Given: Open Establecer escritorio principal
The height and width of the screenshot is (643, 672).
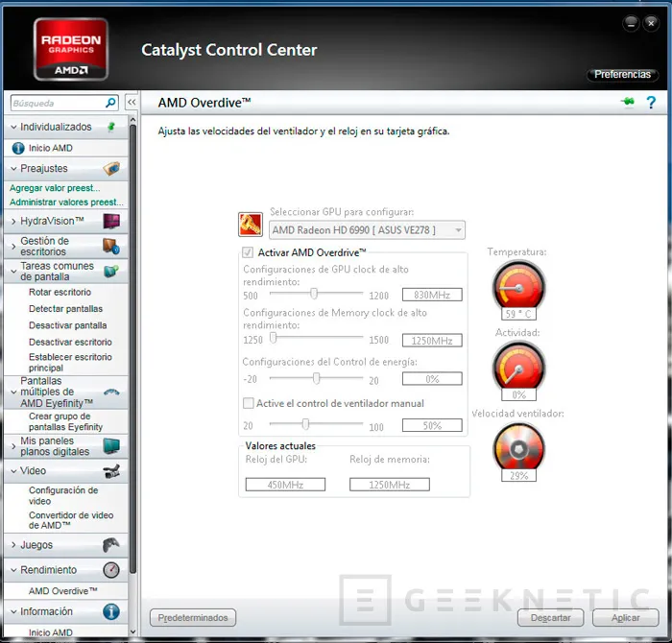Looking at the screenshot, I should [70, 363].
